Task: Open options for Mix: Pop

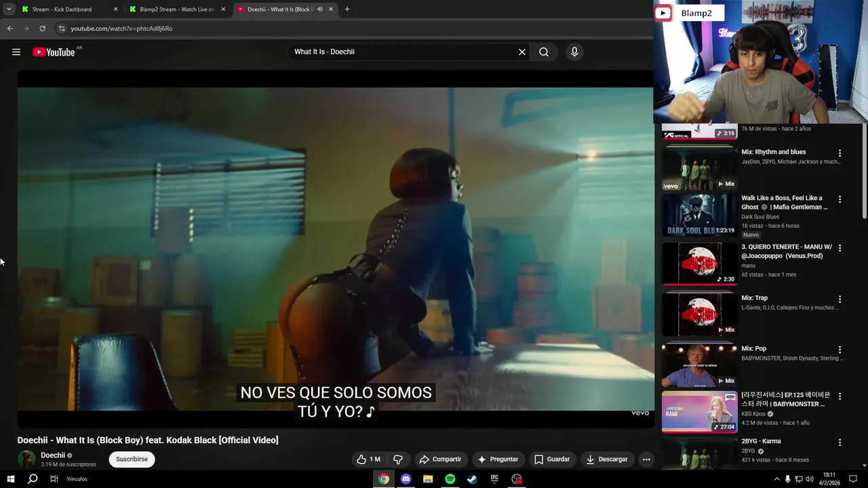Action: 840,350
